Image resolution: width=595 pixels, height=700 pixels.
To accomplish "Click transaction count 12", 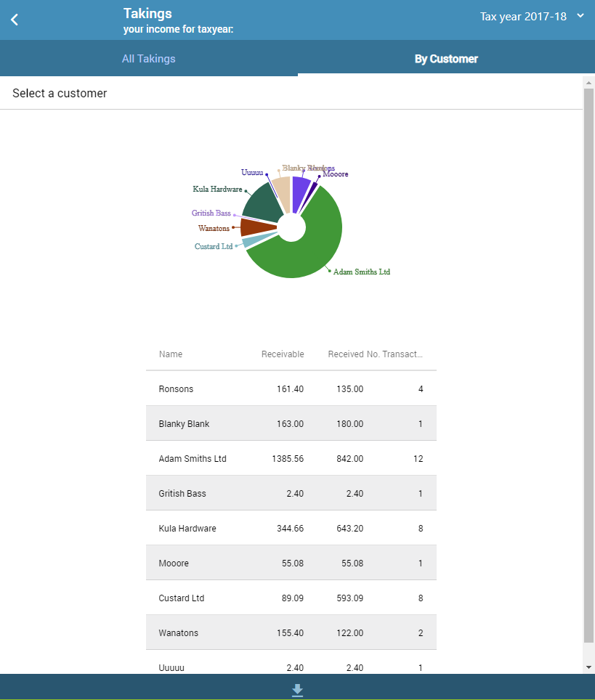I will coord(418,458).
